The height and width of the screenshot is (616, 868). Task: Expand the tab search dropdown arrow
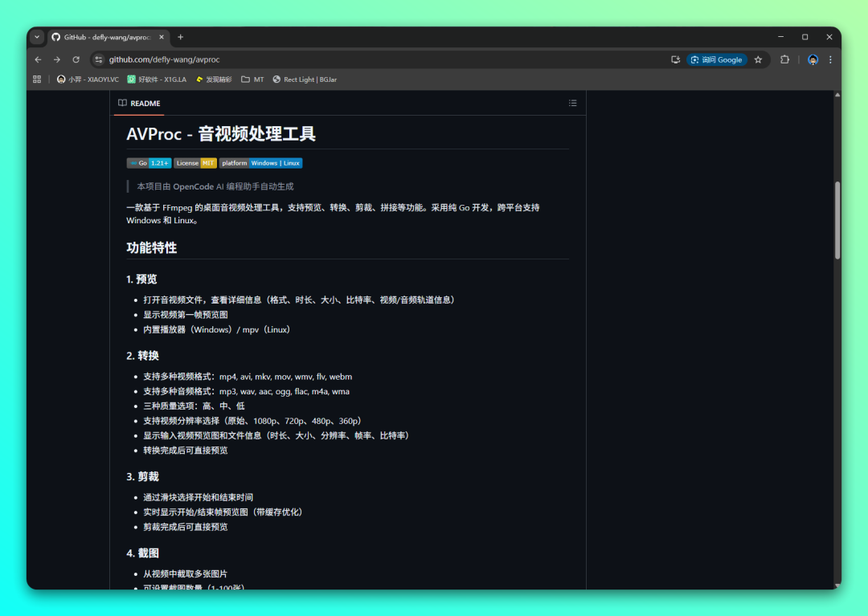click(37, 37)
